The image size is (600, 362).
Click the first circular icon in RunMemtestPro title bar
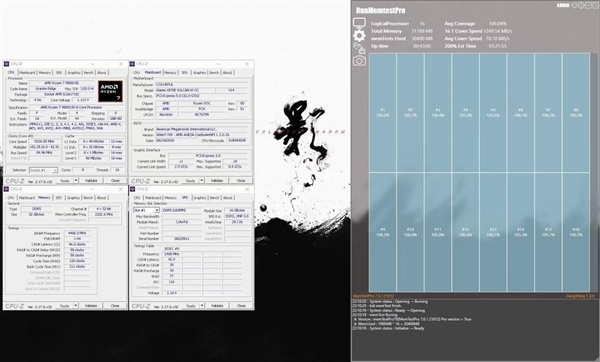coord(574,5)
